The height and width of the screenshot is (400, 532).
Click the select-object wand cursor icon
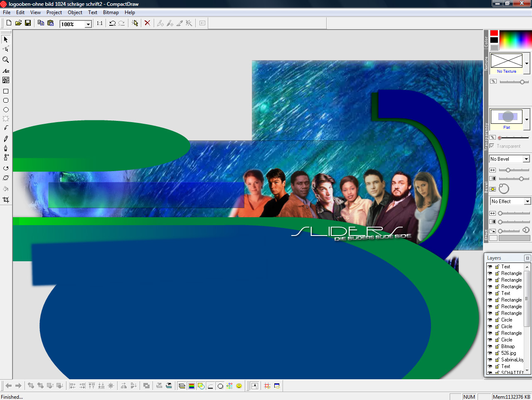(x=135, y=23)
